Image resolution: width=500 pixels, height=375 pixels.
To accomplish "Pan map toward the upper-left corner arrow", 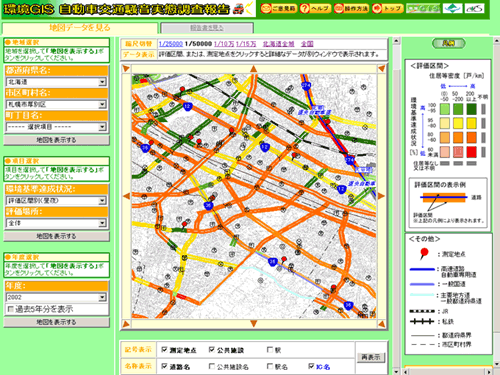I will click(126, 69).
